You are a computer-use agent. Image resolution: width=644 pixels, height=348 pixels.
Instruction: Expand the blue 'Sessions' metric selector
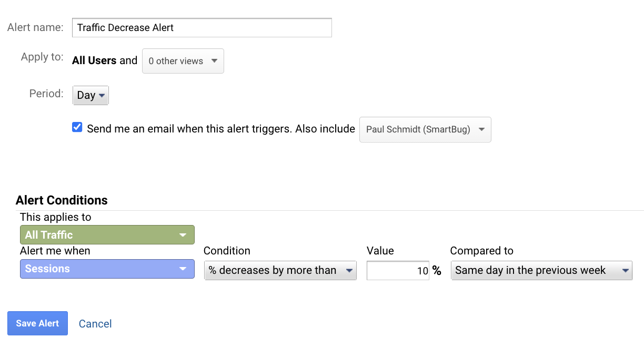coord(107,269)
